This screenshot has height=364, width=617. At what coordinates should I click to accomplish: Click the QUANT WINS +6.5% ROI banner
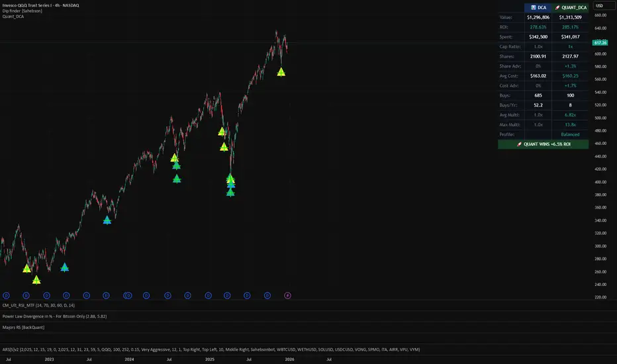click(543, 144)
